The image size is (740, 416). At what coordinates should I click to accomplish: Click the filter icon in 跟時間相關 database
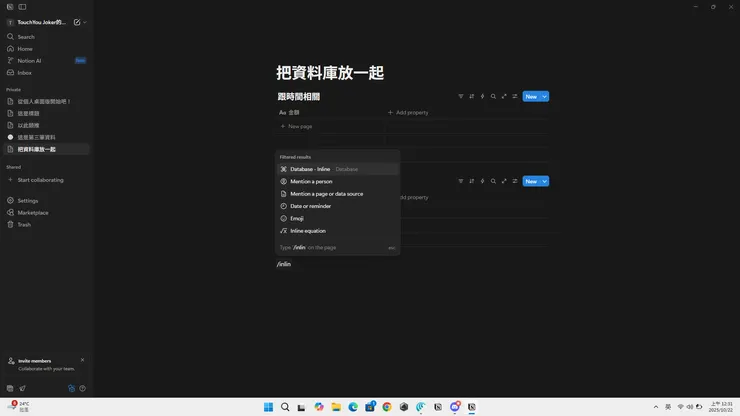[x=461, y=96]
